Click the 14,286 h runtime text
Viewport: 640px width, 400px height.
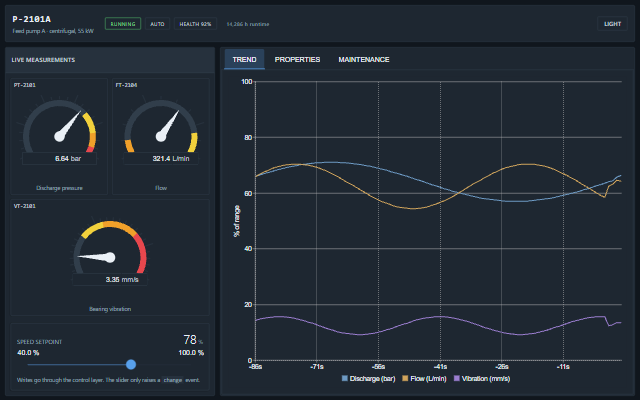tap(248, 24)
